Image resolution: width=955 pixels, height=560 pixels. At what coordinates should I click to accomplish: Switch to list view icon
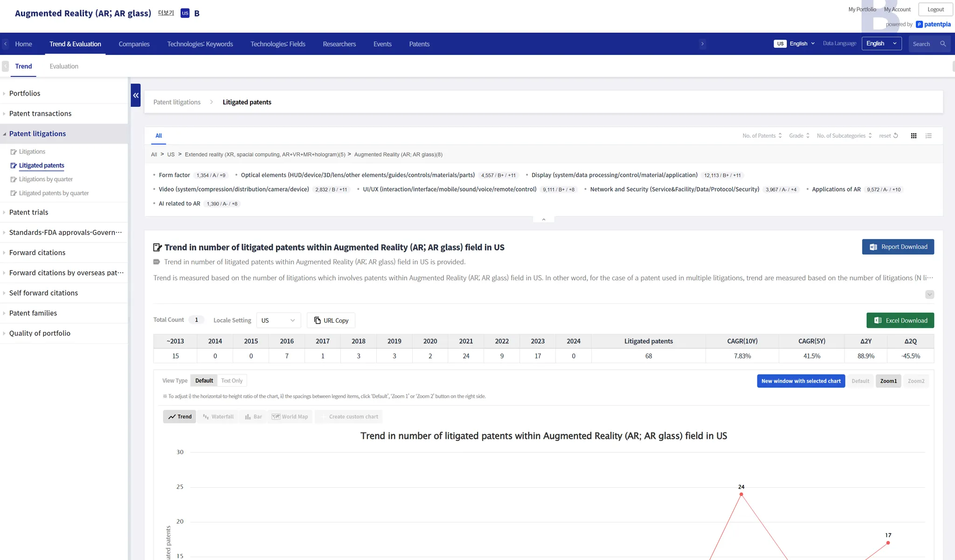[928, 136]
